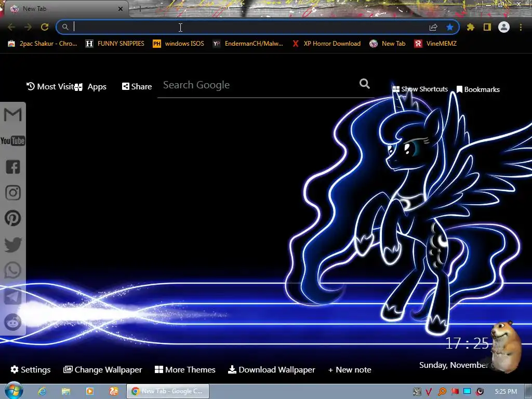Open FUNNY SNIPPIES bookmark

[x=115, y=44]
